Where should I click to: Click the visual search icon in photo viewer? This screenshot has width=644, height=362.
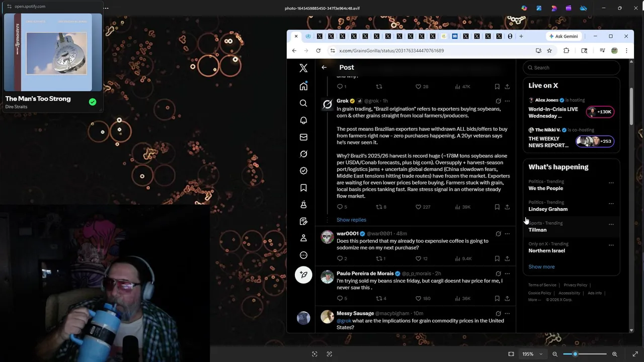click(x=314, y=354)
